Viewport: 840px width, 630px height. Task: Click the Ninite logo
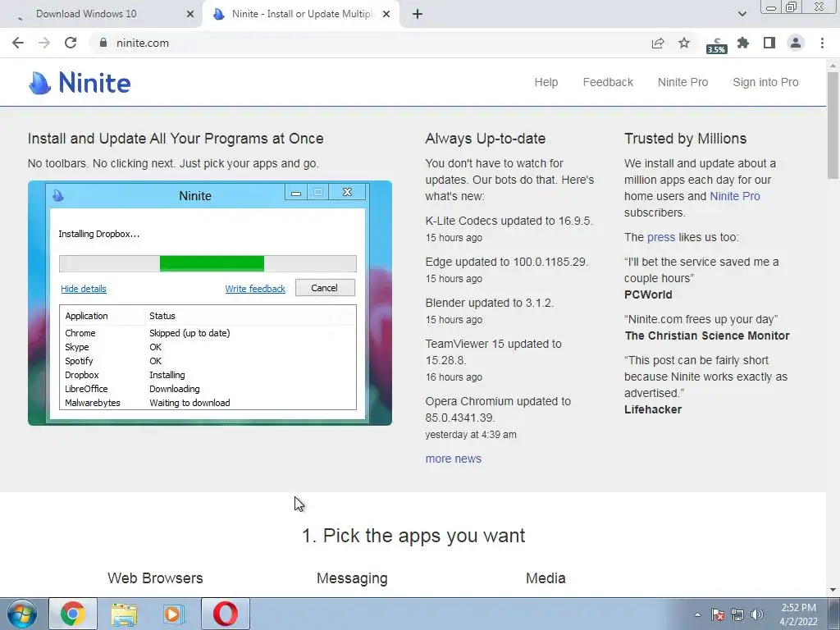pos(80,83)
